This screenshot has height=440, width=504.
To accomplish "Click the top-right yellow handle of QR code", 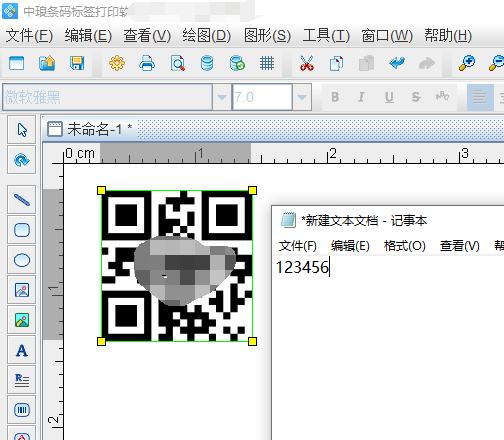I will (252, 190).
